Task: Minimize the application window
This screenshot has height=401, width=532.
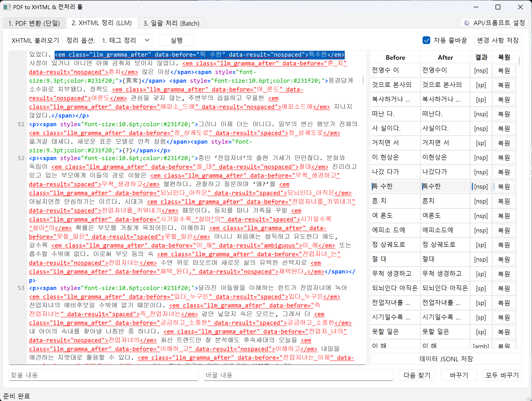Action: coord(476,7)
